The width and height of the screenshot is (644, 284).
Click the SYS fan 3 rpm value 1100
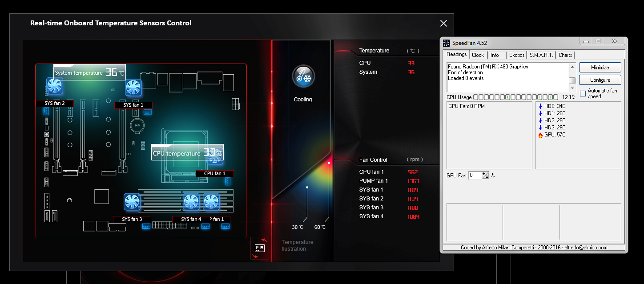click(413, 208)
